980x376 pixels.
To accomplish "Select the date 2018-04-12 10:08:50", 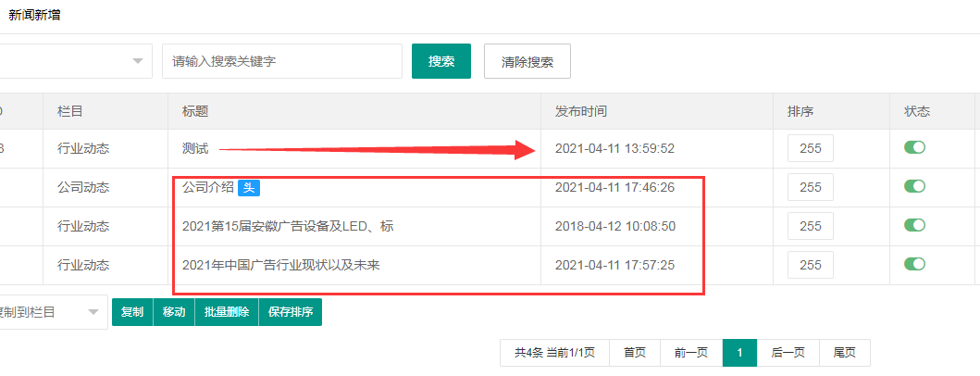I will point(615,226).
